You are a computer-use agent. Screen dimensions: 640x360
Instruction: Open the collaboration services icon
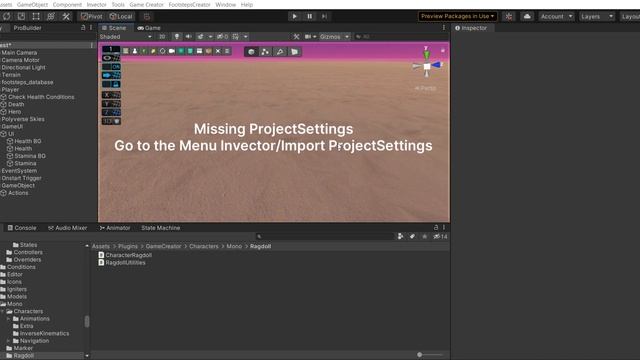509,16
